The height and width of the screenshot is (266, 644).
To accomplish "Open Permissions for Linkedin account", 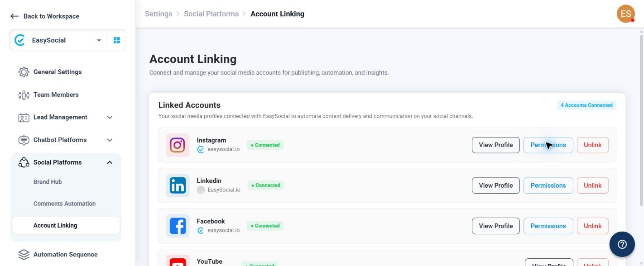I will click(x=548, y=185).
